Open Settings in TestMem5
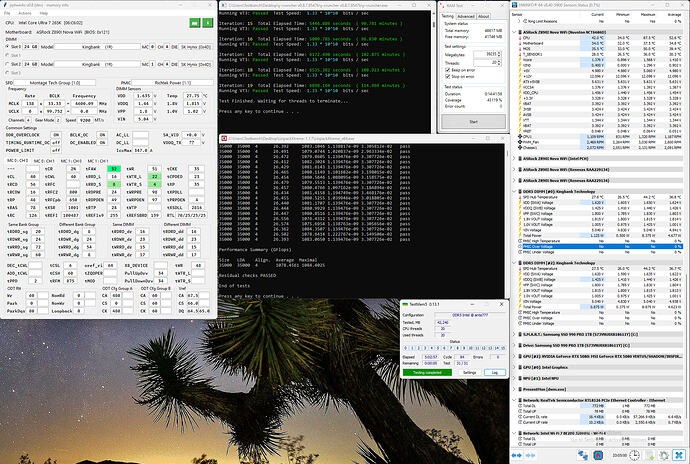This screenshot has height=464, width=690. [x=470, y=372]
